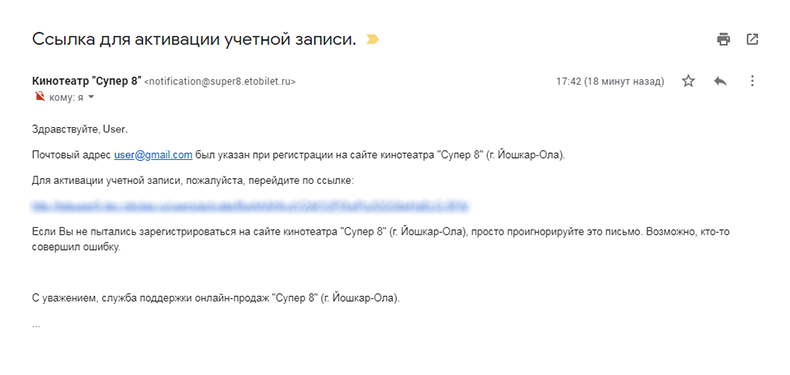
Task: Click the red no-encryption lock icon
Action: [39, 97]
